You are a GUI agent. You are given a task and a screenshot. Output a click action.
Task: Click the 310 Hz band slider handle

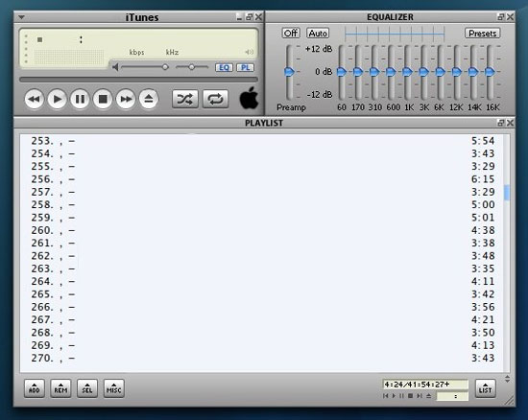click(374, 71)
